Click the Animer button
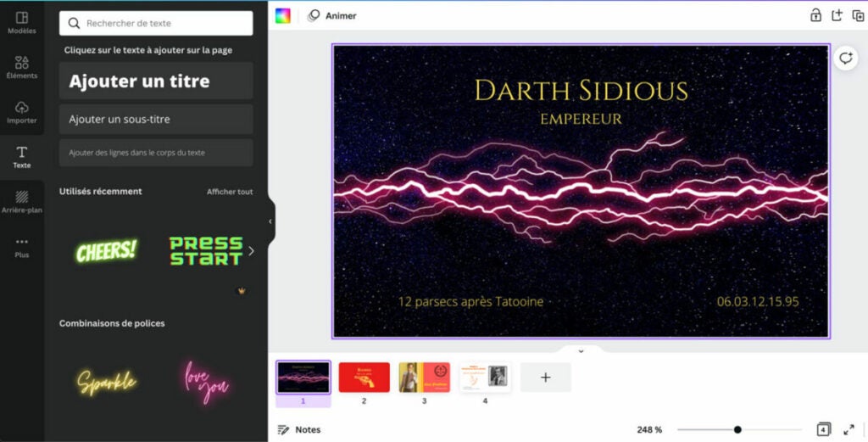Screen dimensions: 868x442 coord(332,15)
